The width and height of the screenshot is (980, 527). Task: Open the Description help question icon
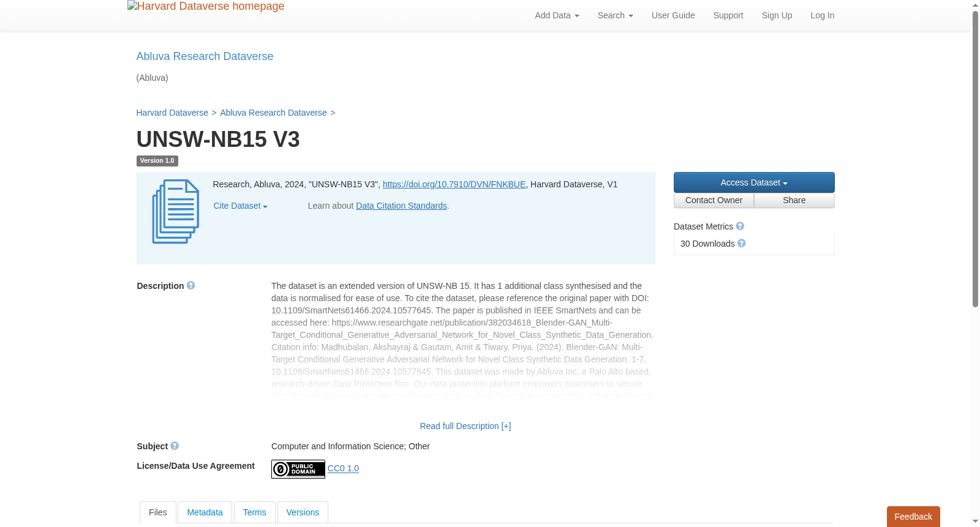(191, 286)
